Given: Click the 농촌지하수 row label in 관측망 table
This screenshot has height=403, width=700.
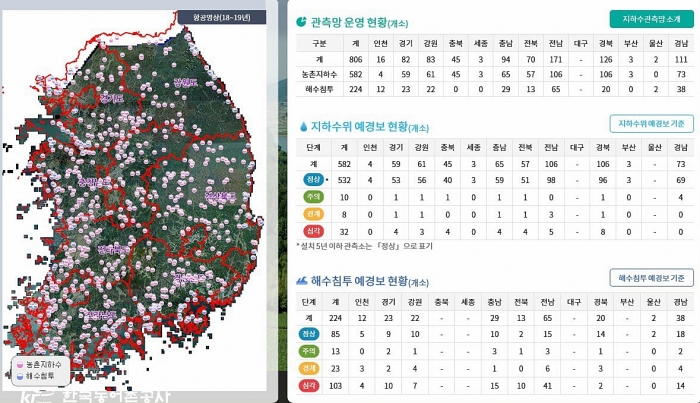Looking at the screenshot, I should pyautogui.click(x=319, y=75).
